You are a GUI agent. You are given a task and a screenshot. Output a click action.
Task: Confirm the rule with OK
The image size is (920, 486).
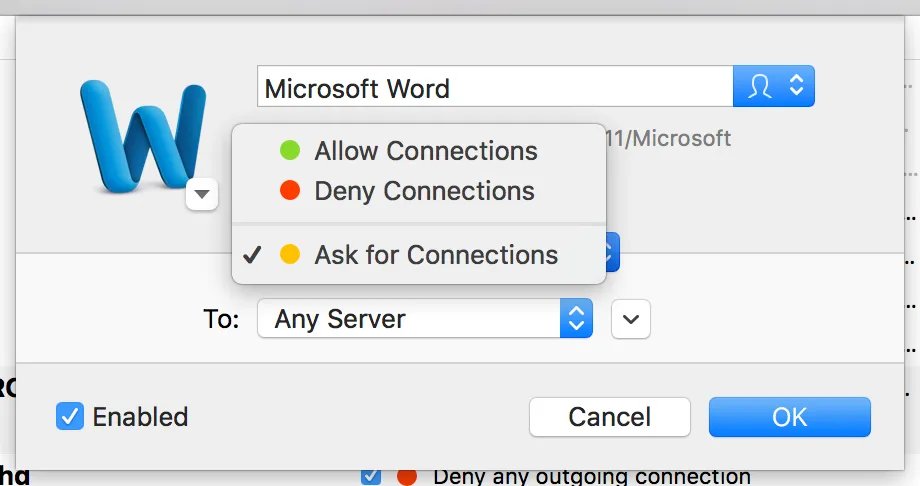pos(790,417)
